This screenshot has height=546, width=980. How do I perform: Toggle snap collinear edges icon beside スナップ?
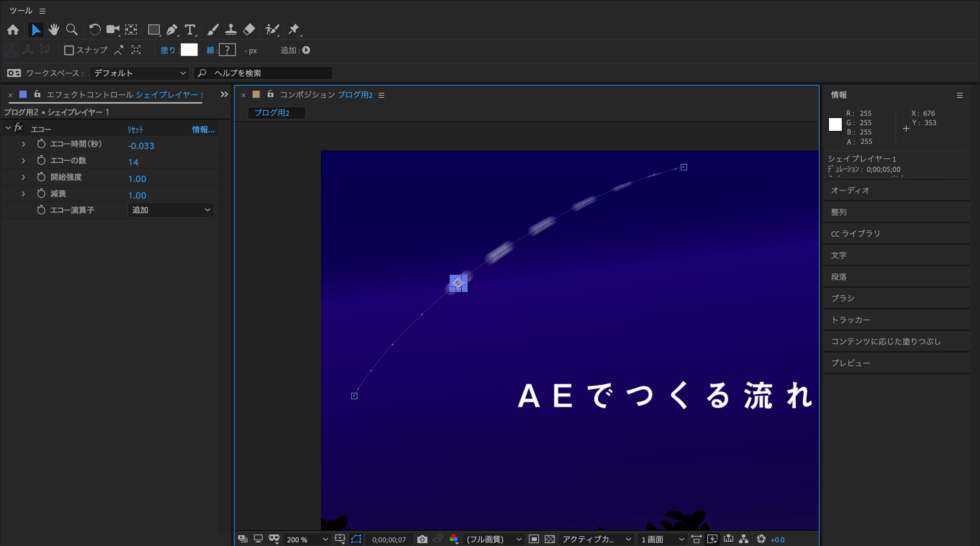119,50
